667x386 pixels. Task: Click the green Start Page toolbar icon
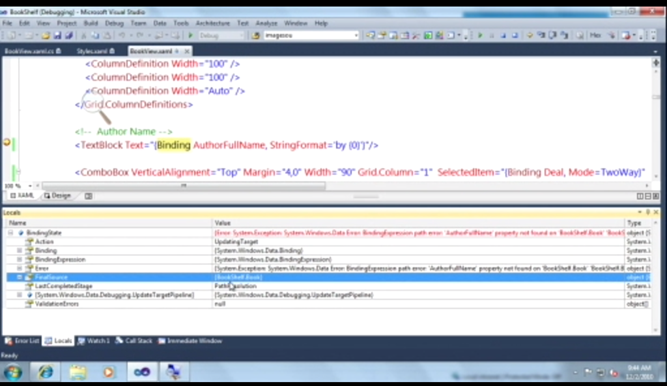coord(428,36)
